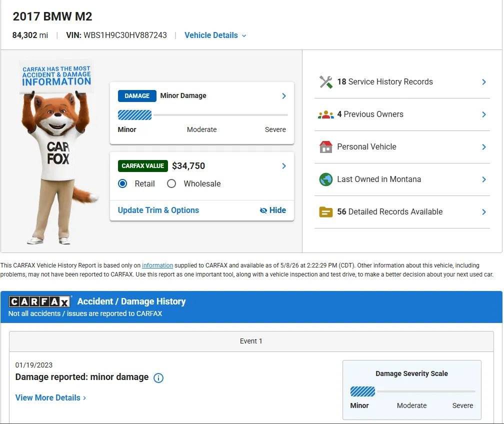The width and height of the screenshot is (504, 424).
Task: Open Minor Damage card chevron
Action: tap(284, 96)
